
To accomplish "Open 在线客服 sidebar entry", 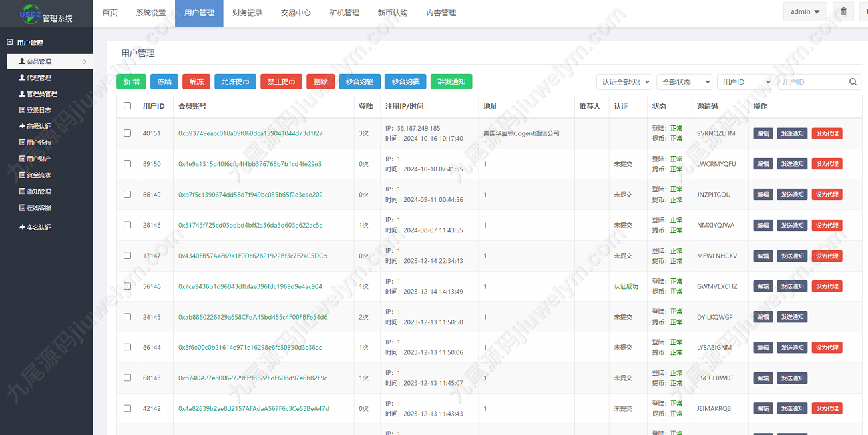I will 35,207.
